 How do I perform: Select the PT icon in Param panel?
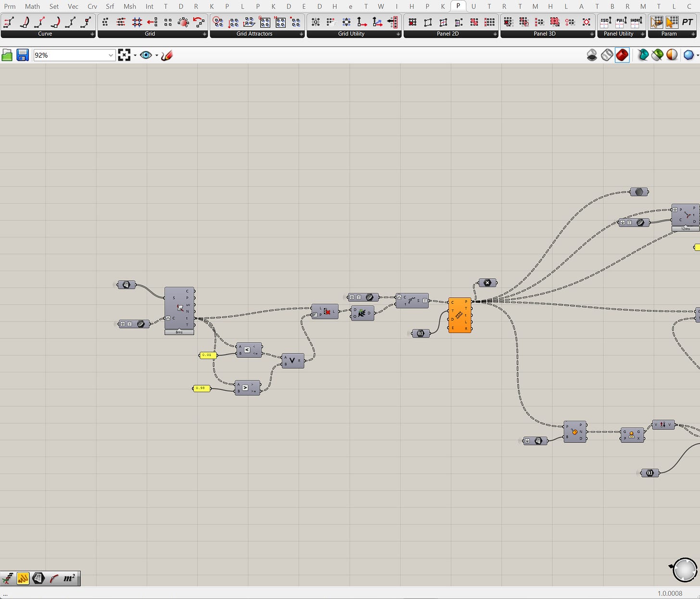[x=687, y=22]
